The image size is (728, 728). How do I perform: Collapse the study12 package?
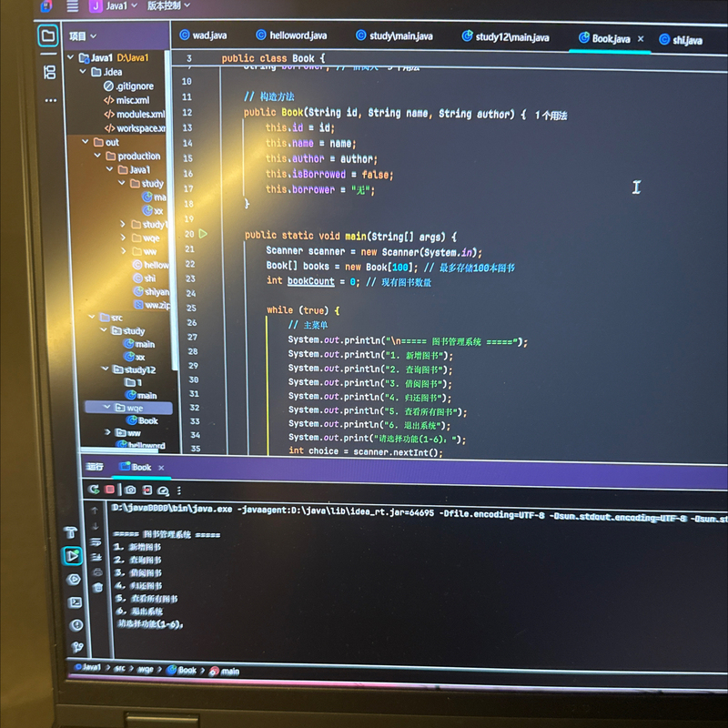105,369
